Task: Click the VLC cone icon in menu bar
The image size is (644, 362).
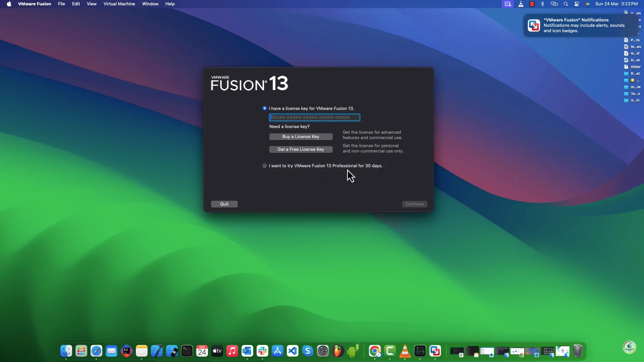Action: pos(521,4)
